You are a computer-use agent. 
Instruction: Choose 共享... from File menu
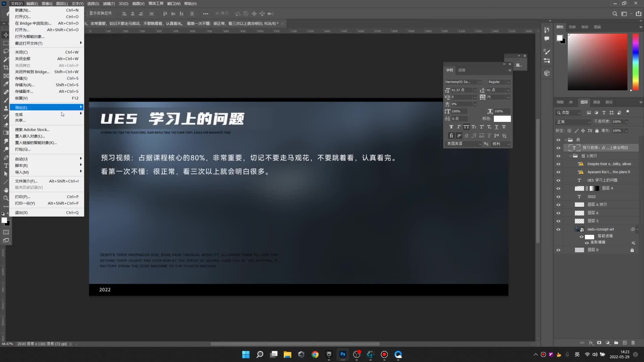pyautogui.click(x=47, y=120)
